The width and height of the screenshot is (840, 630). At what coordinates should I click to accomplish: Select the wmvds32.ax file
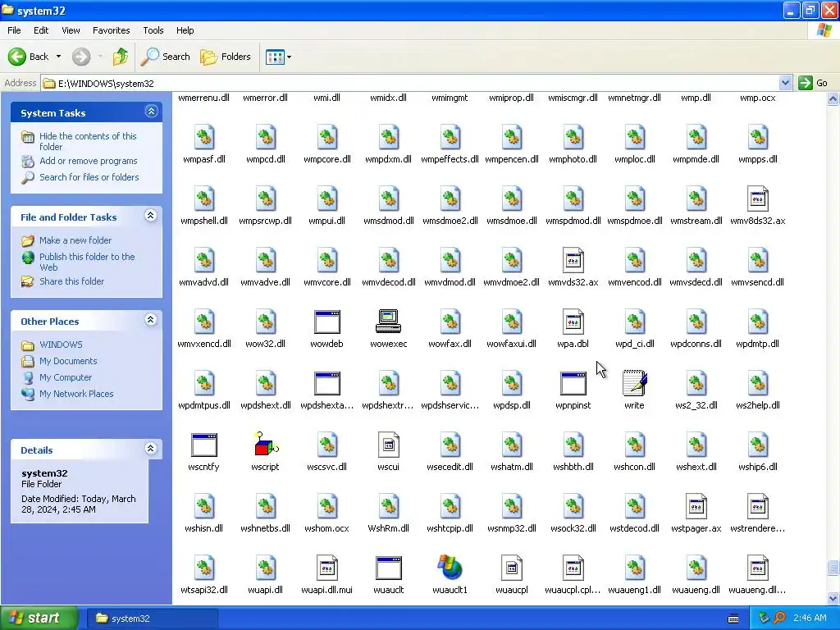point(573,261)
